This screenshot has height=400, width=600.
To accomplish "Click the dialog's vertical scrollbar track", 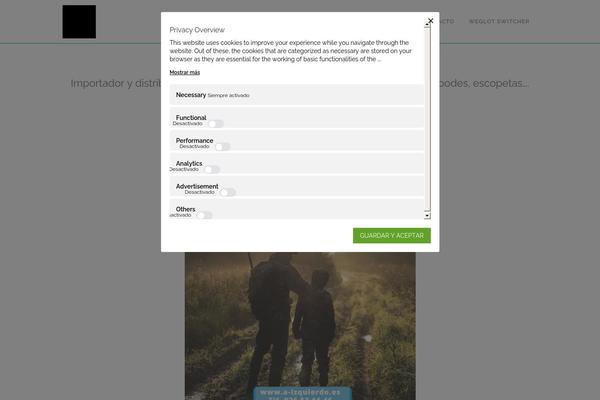I will 427,119.
